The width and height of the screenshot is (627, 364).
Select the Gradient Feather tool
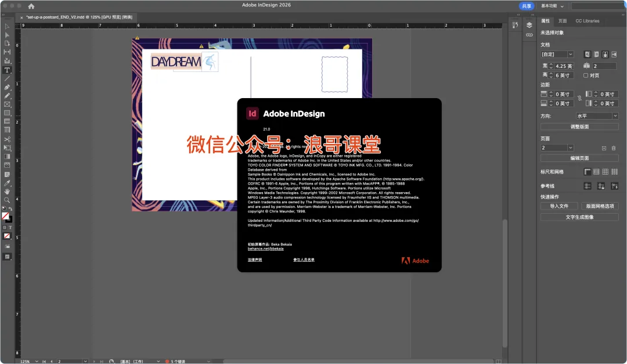[7, 165]
